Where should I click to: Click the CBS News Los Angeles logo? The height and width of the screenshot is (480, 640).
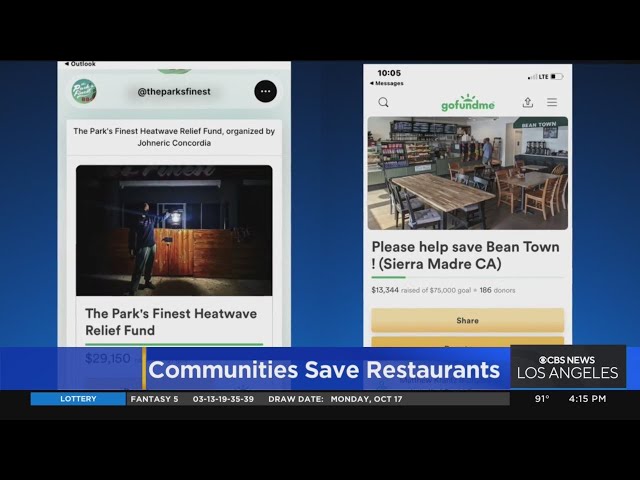(568, 367)
